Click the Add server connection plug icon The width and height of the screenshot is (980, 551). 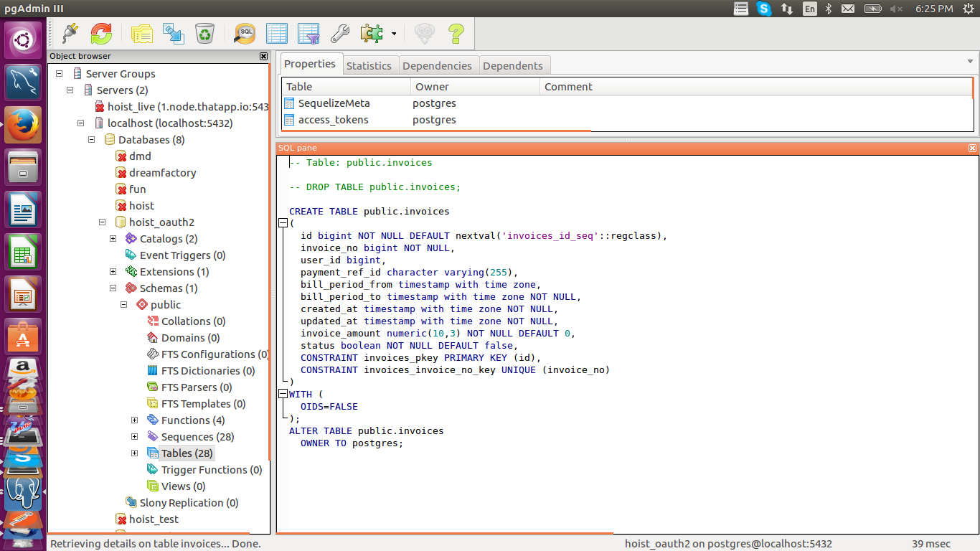[x=69, y=33]
